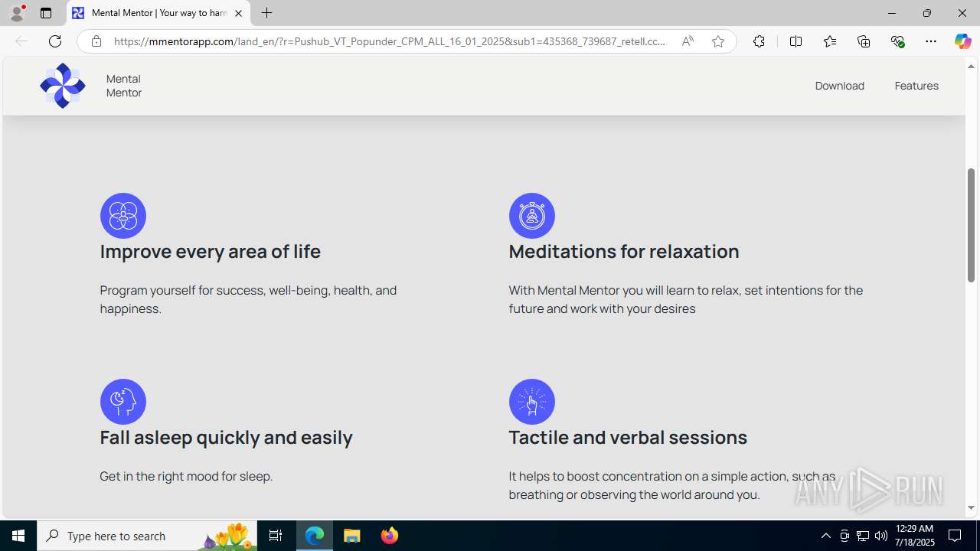The width and height of the screenshot is (980, 551).
Task: Click the taskbar search box
Action: point(147,536)
